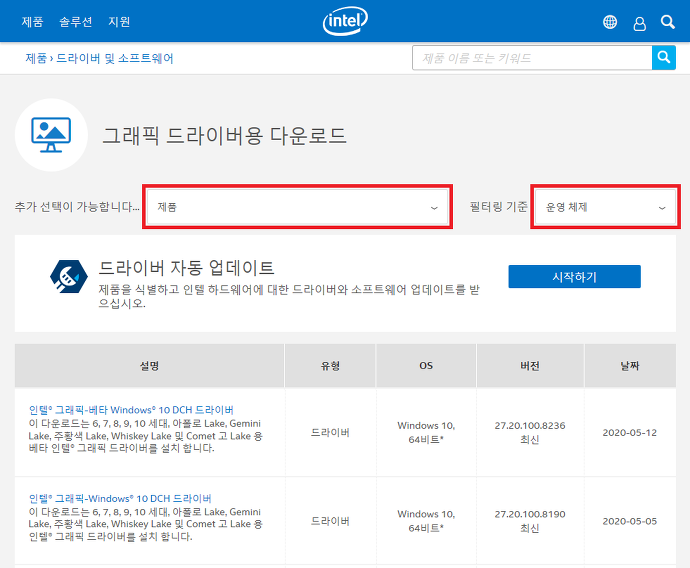The image size is (690, 568).
Task: Click the driver auto update hexagon icon
Action: pyautogui.click(x=69, y=276)
